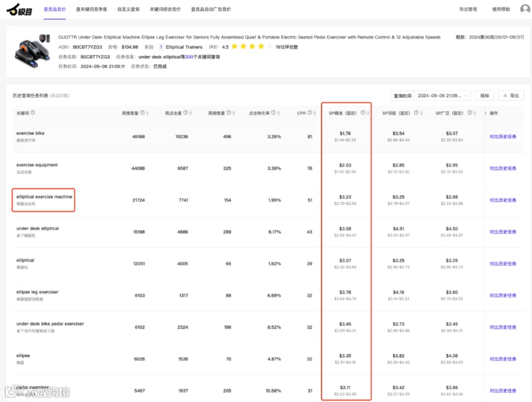The image size is (532, 402).
Task: Toggle sort on SP词组 column
Action: tap(421, 113)
